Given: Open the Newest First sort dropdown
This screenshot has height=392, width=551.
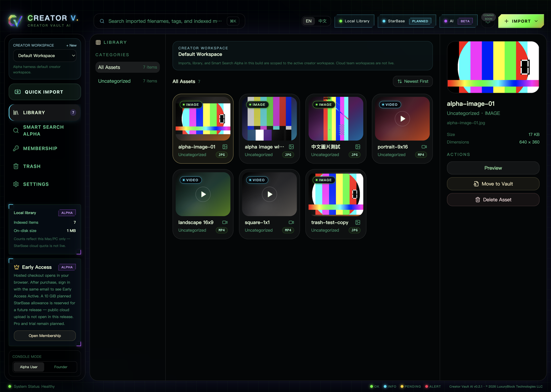Looking at the screenshot, I should click(413, 82).
